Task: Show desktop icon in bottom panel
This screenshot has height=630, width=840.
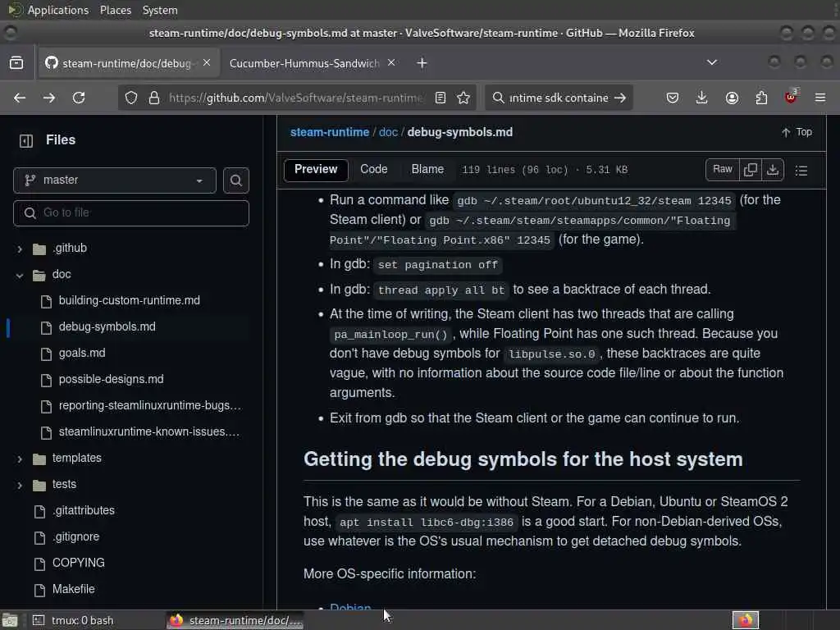Action: (x=10, y=620)
